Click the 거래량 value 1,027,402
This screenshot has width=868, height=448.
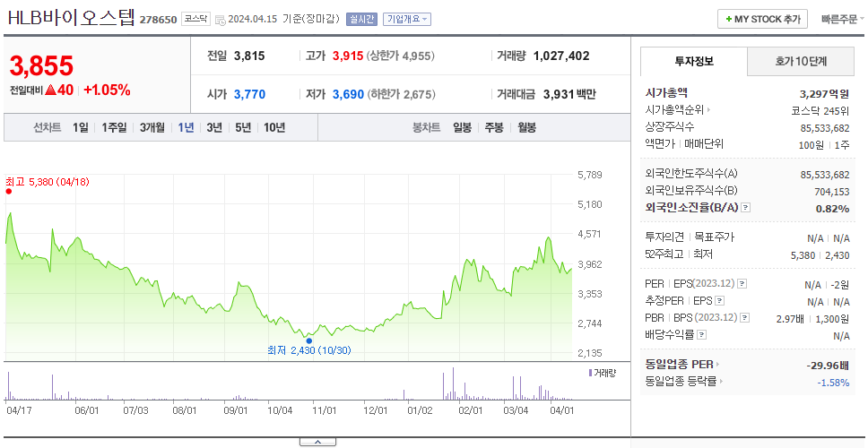coord(561,56)
